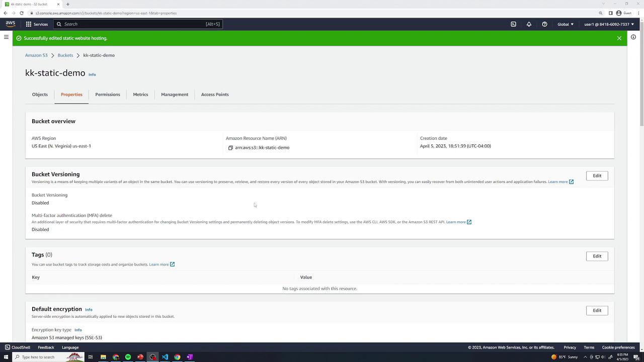Show hidden system tray icons
The image size is (644, 362).
coord(585,357)
